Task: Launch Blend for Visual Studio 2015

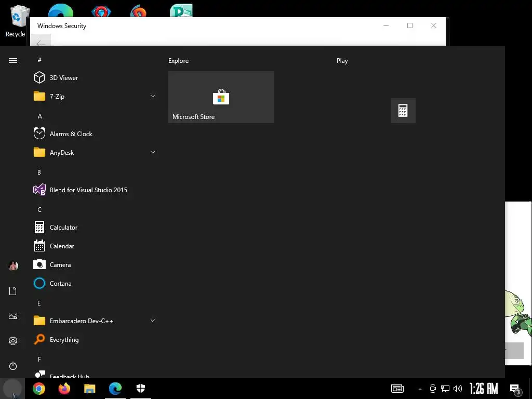Action: click(x=95, y=190)
